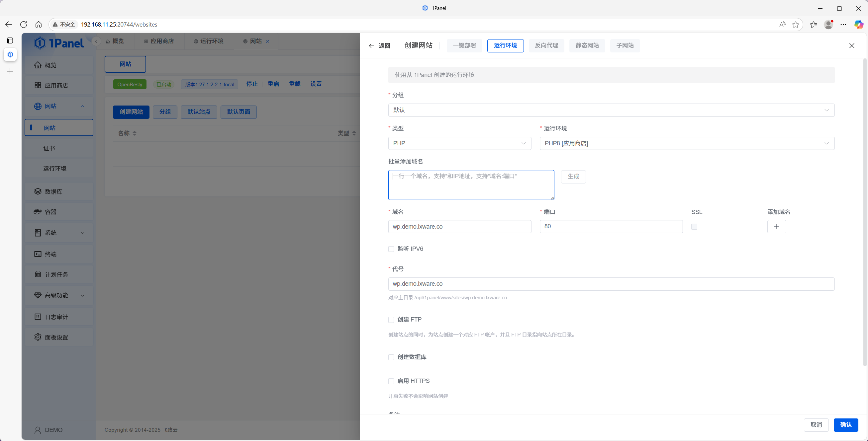
Task: Select the 应用商店 icon in sidebar
Action: point(38,85)
